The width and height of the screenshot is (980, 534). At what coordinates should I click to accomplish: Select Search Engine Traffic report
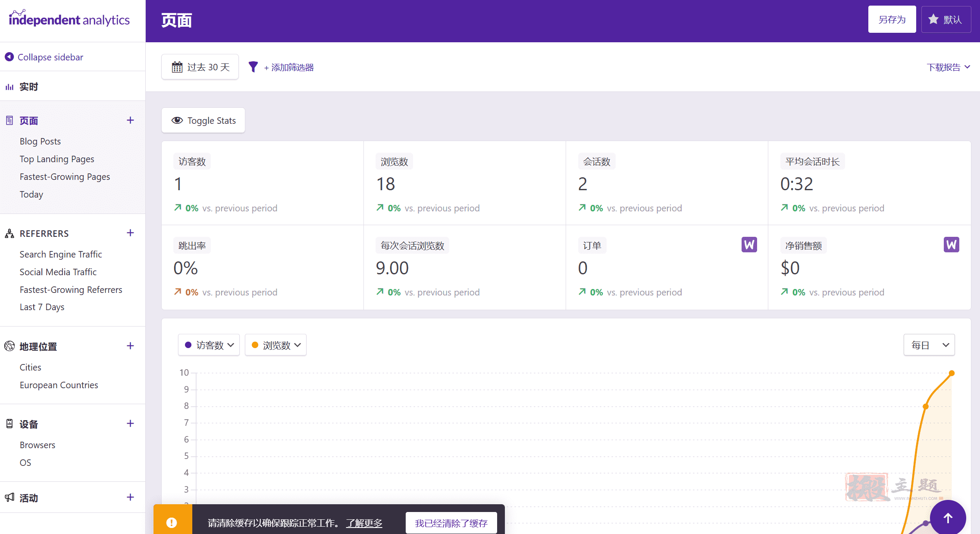point(61,254)
